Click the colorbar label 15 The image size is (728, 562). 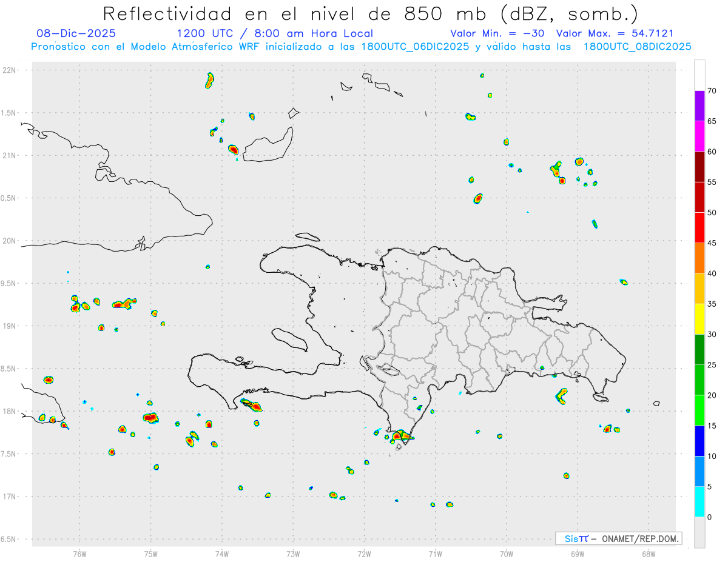point(712,426)
